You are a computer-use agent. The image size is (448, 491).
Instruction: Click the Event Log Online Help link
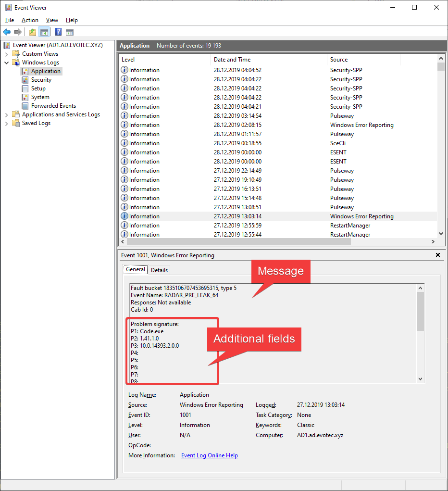pyautogui.click(x=209, y=455)
